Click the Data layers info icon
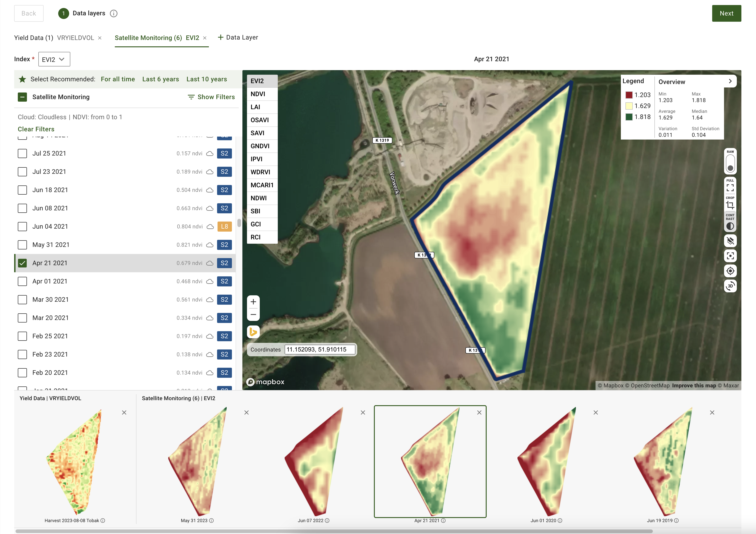Viewport: 756px width, 534px height. [x=114, y=13]
